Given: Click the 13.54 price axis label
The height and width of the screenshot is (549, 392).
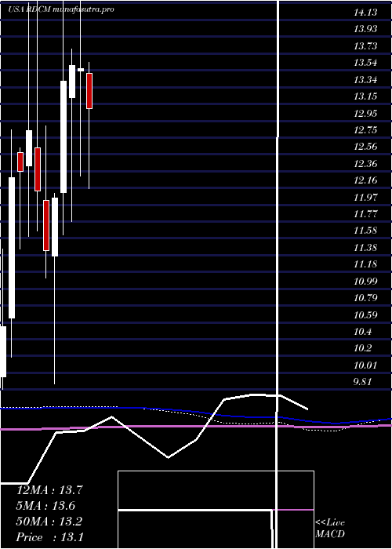Looking at the screenshot, I should pyautogui.click(x=365, y=63).
